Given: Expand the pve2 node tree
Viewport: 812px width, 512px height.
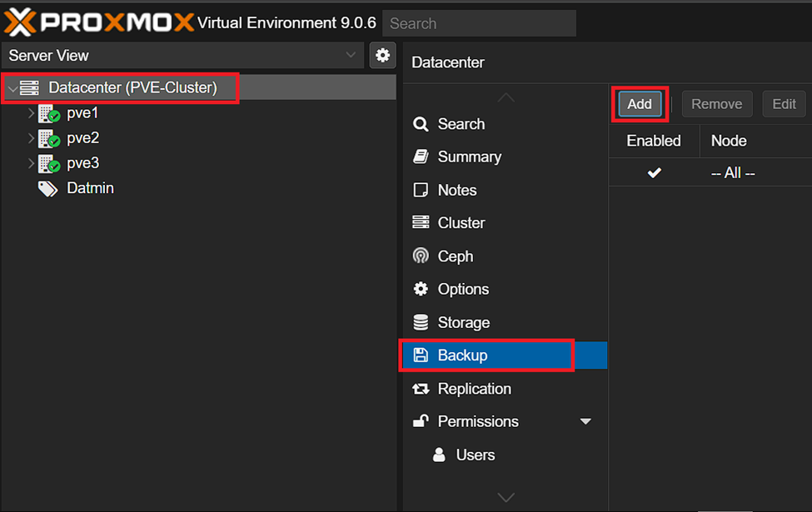Looking at the screenshot, I should coord(32,138).
